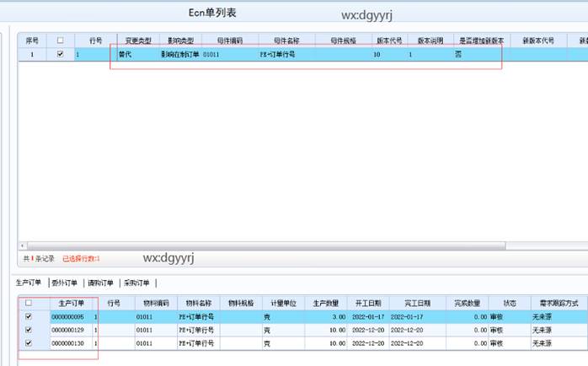The image size is (588, 366).
Task: Uncheck the checkbox for order 0000000095
Action: click(x=30, y=317)
